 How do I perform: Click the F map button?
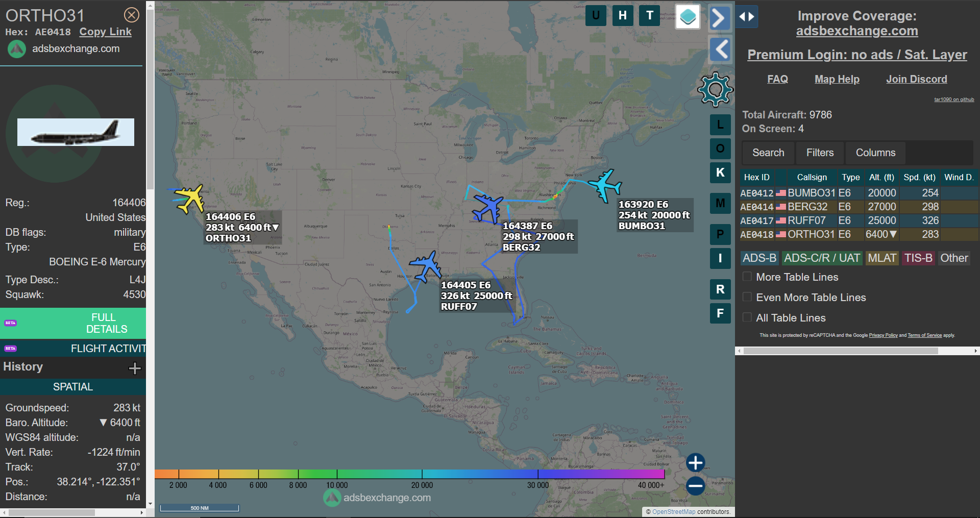[720, 313]
